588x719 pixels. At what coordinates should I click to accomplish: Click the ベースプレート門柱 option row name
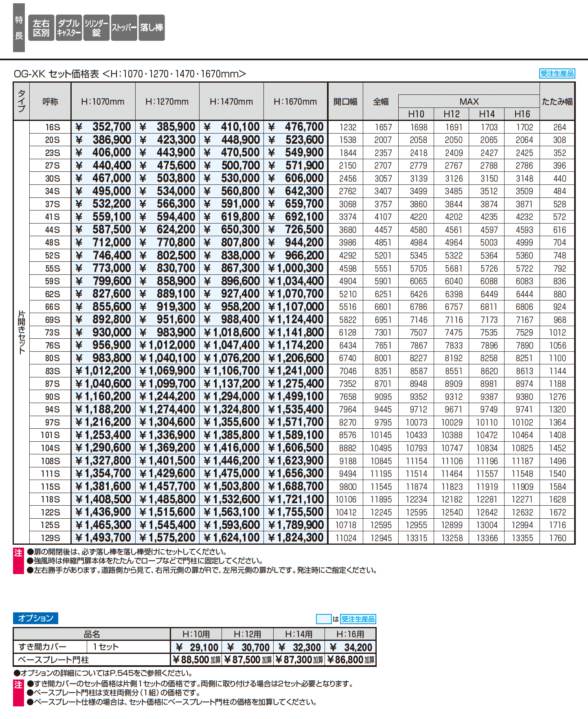click(53, 660)
